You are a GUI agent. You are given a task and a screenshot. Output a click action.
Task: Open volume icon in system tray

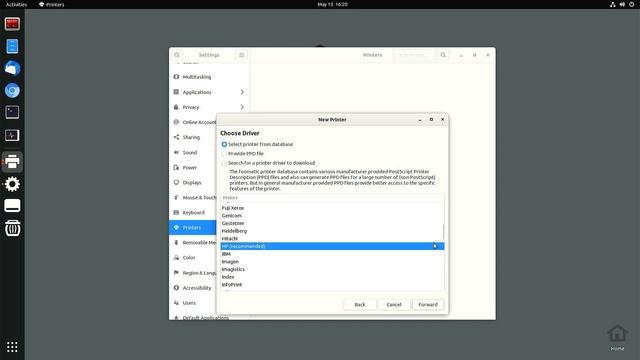coord(622,4)
